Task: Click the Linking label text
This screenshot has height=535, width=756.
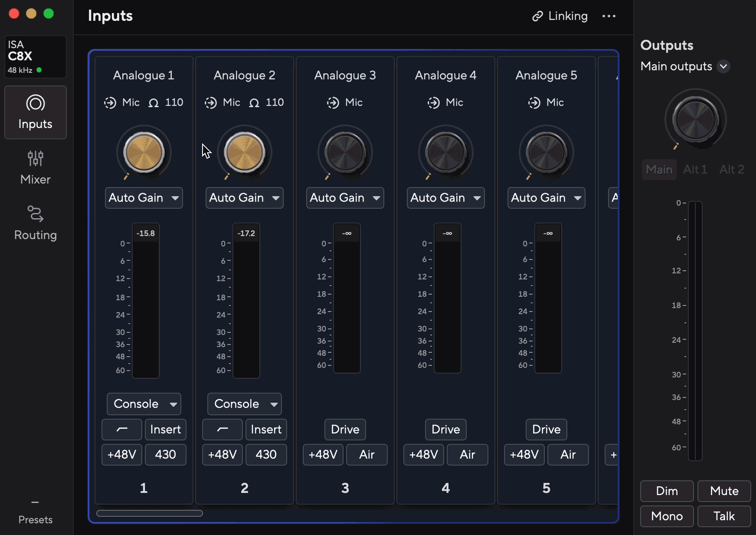Action: 568,16
